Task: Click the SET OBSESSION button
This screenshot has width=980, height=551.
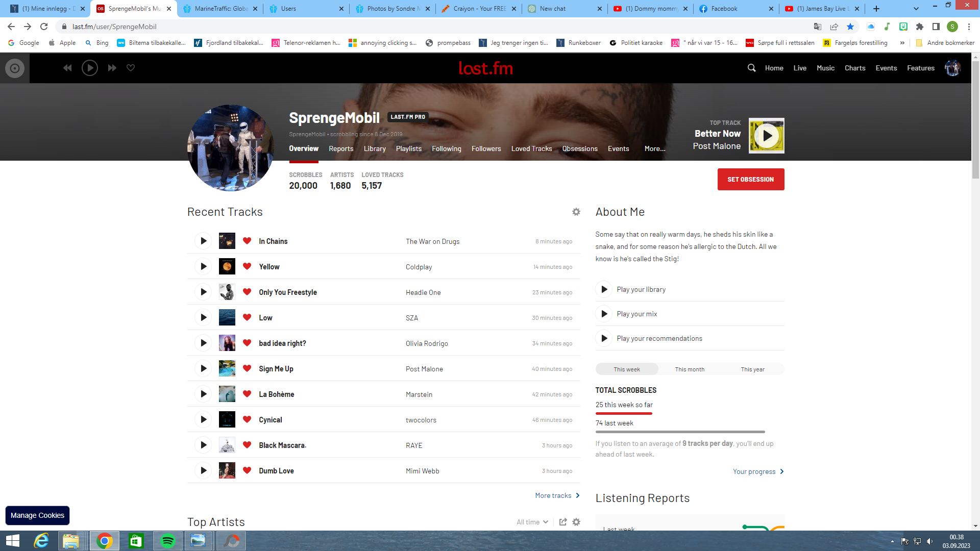Action: [751, 180]
